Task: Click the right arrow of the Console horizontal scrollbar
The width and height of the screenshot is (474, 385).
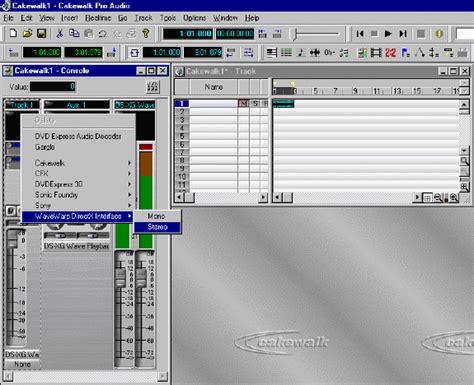Action: pyautogui.click(x=162, y=376)
